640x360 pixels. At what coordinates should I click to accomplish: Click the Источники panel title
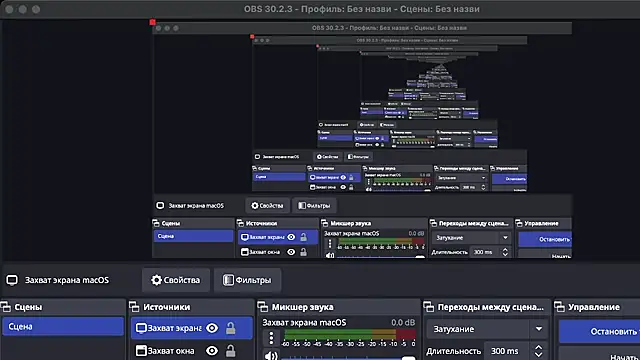[167, 307]
